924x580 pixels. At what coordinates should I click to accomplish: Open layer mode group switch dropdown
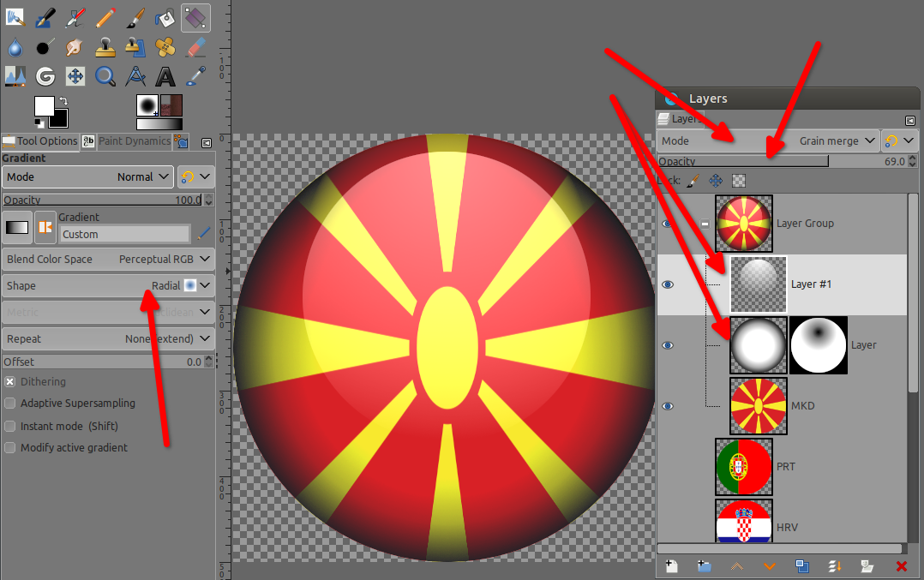[899, 141]
